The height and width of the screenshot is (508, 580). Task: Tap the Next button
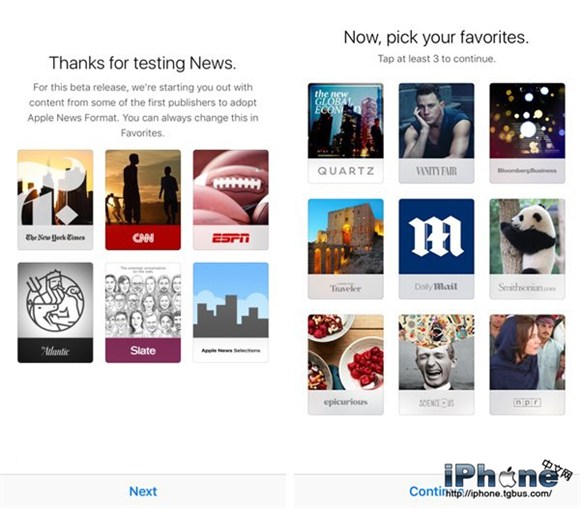point(143,491)
